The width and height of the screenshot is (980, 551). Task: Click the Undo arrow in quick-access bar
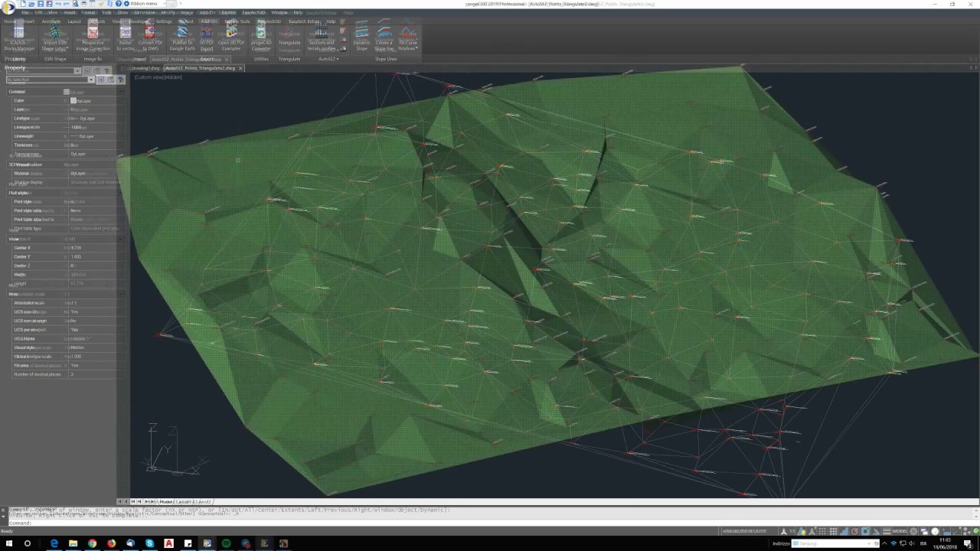(x=58, y=4)
